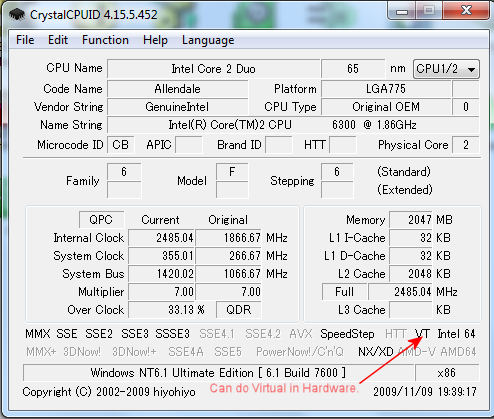Click the Platform field LGA775
This screenshot has height=419, width=494.
click(386, 89)
